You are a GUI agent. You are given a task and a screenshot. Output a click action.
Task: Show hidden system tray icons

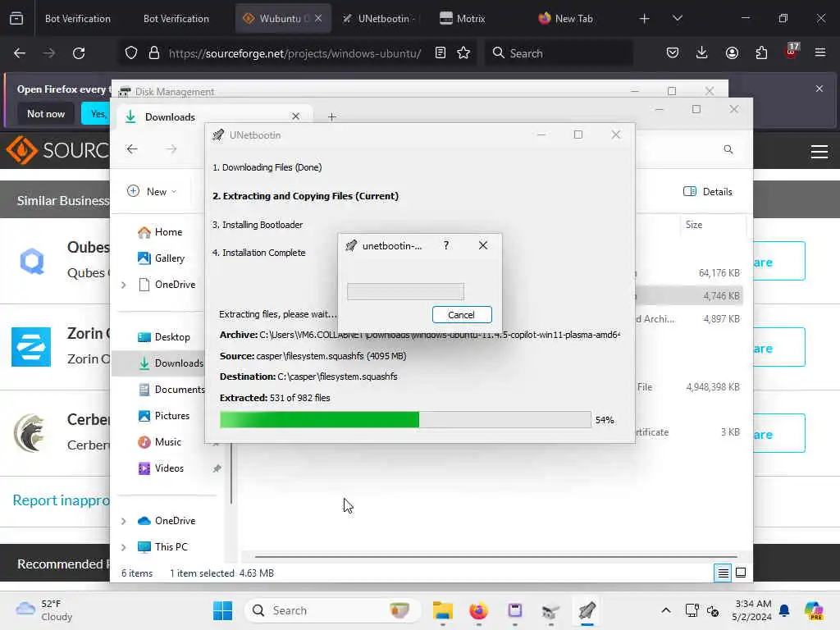(x=666, y=610)
